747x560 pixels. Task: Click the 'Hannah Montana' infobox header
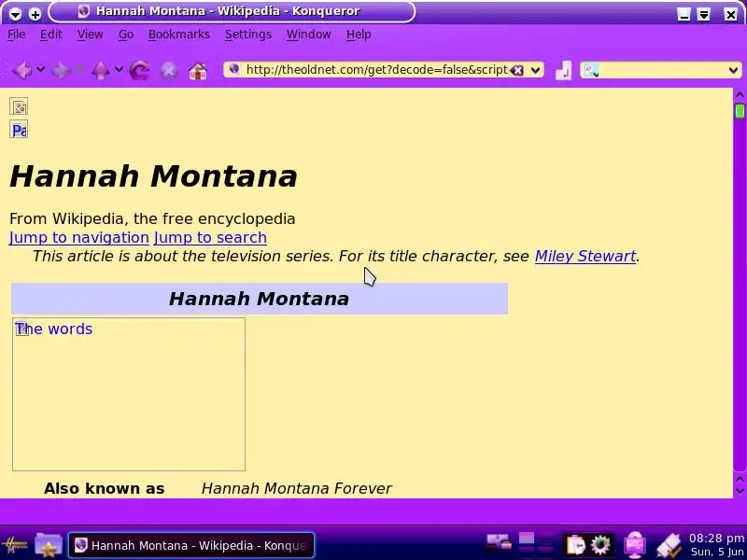point(260,299)
